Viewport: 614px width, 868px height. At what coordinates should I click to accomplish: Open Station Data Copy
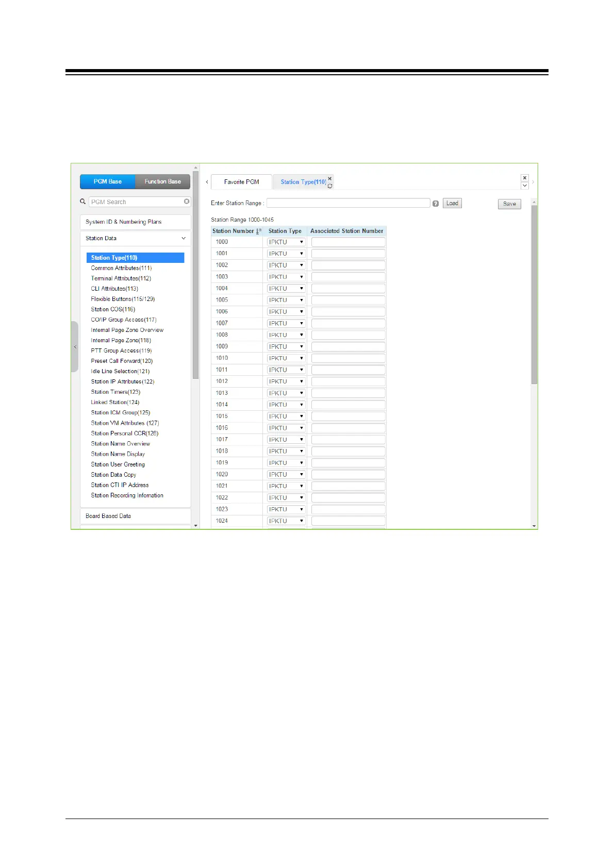click(113, 475)
